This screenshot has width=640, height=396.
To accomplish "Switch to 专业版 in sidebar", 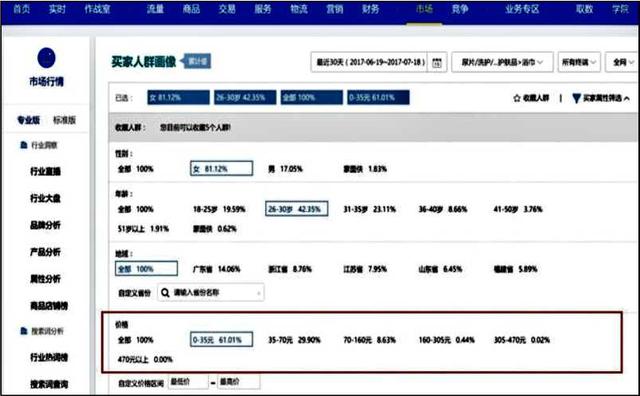I will click(x=29, y=120).
